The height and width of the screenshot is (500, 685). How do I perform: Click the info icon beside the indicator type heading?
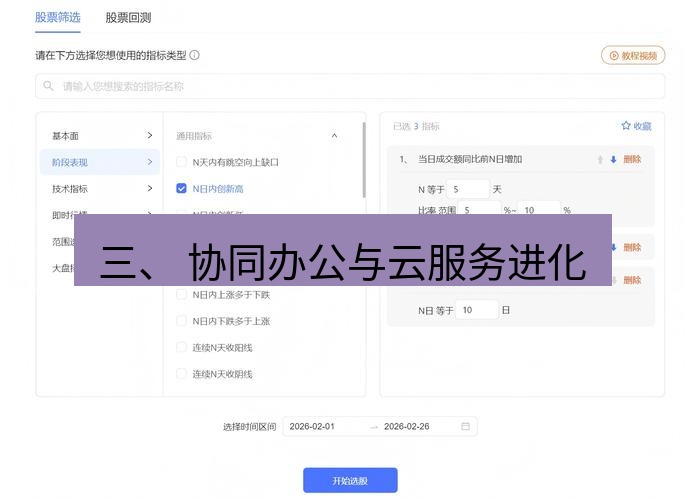[195, 55]
